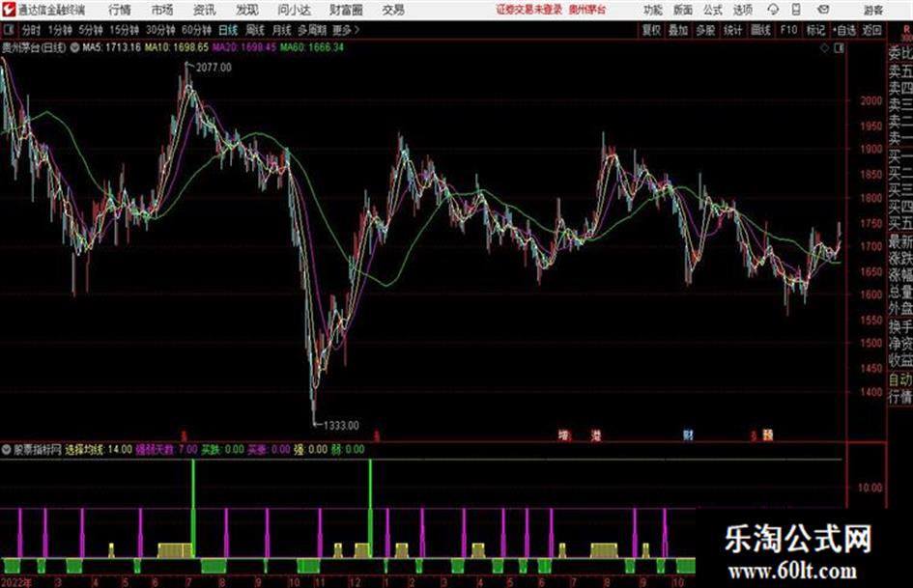Open the 市场 menu
The image size is (913, 588).
coord(162,10)
